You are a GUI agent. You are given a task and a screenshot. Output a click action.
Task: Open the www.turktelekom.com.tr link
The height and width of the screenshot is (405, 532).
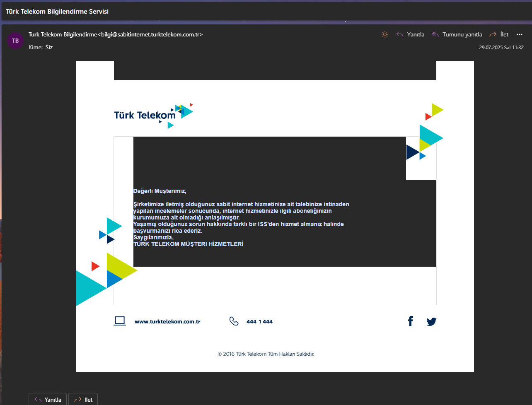167,322
